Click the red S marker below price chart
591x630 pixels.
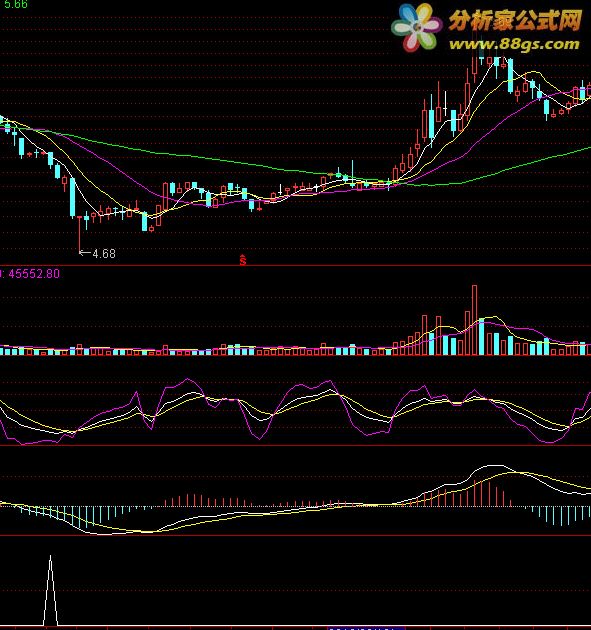243,260
